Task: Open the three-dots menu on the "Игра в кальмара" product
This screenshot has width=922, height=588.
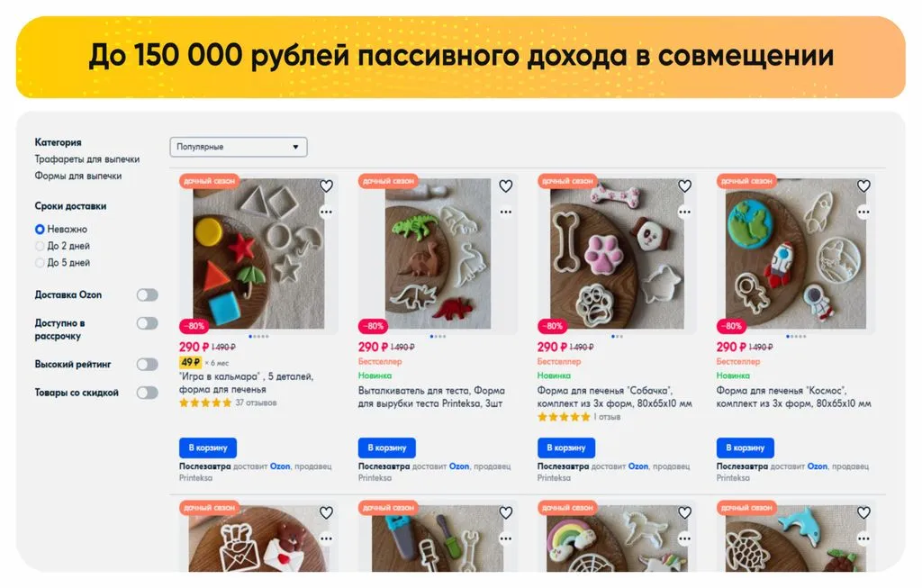Action: coord(326,212)
